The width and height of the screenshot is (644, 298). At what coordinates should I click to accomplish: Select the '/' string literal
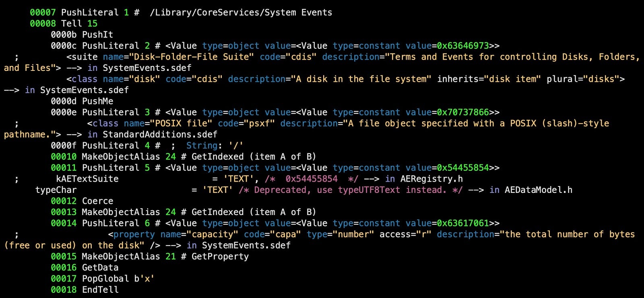236,145
